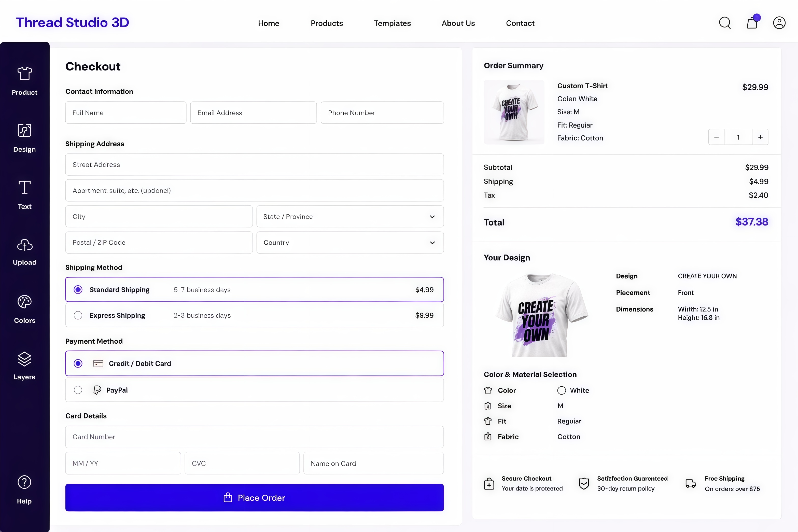The height and width of the screenshot is (532, 798).
Task: Open the user account profile icon
Action: pyautogui.click(x=779, y=23)
